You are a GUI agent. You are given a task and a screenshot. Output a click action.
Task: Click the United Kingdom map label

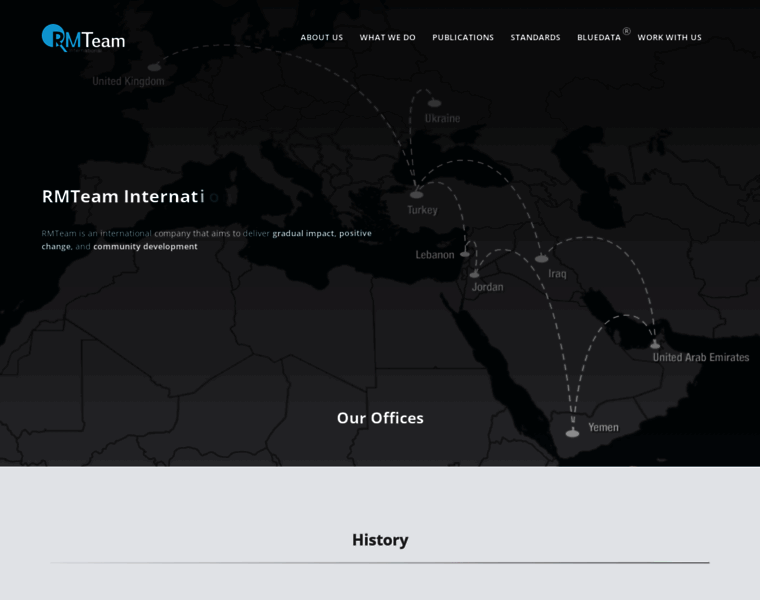click(x=128, y=81)
